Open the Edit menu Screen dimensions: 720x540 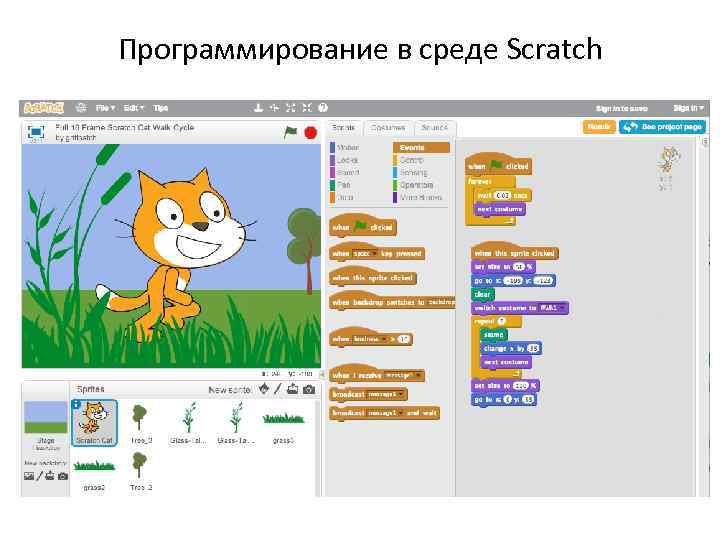tap(134, 108)
